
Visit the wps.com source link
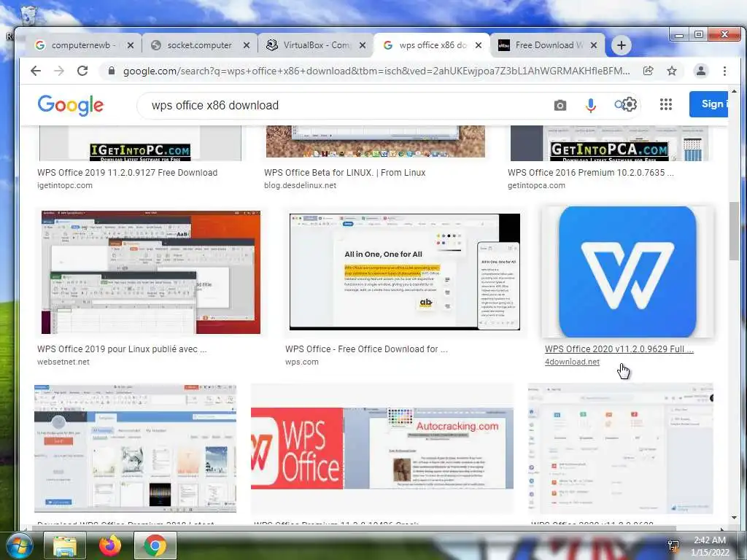point(301,362)
